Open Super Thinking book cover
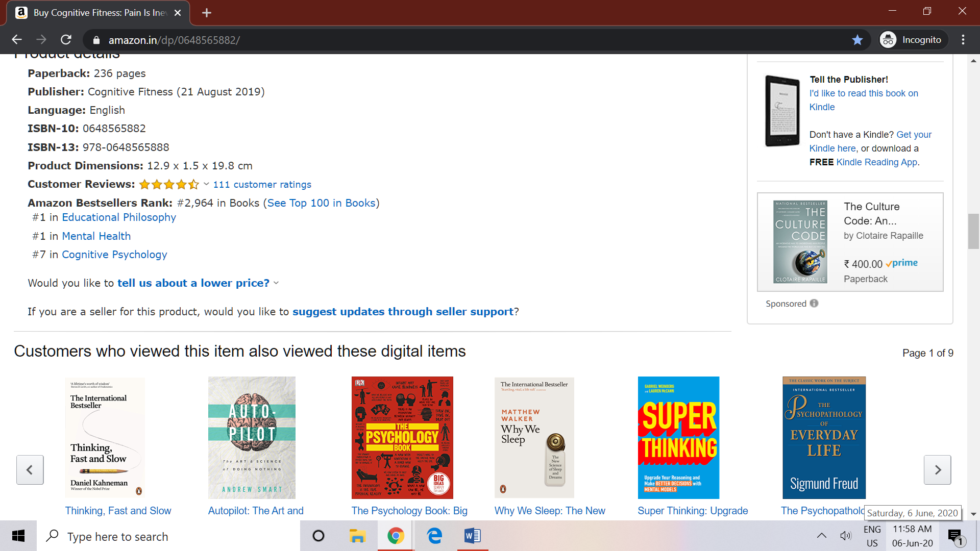This screenshot has width=980, height=551. [678, 438]
